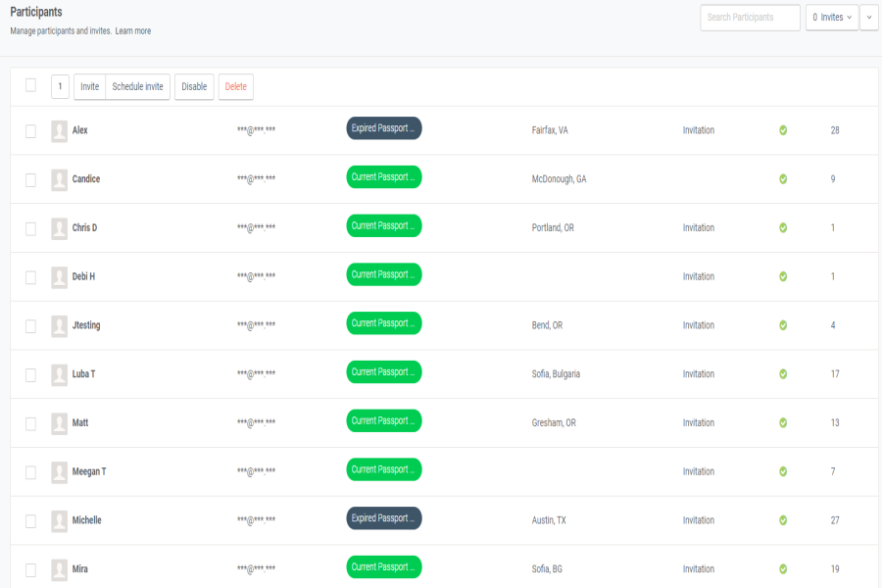882x588 pixels.
Task: Click Debi H's avatar icon
Action: [59, 277]
